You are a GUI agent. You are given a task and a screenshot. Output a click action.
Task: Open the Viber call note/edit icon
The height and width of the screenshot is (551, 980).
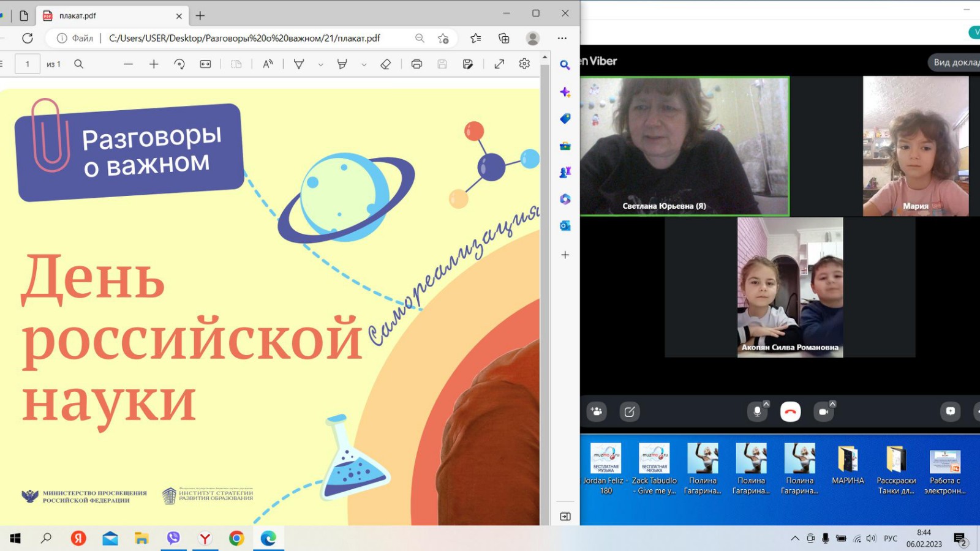point(630,411)
